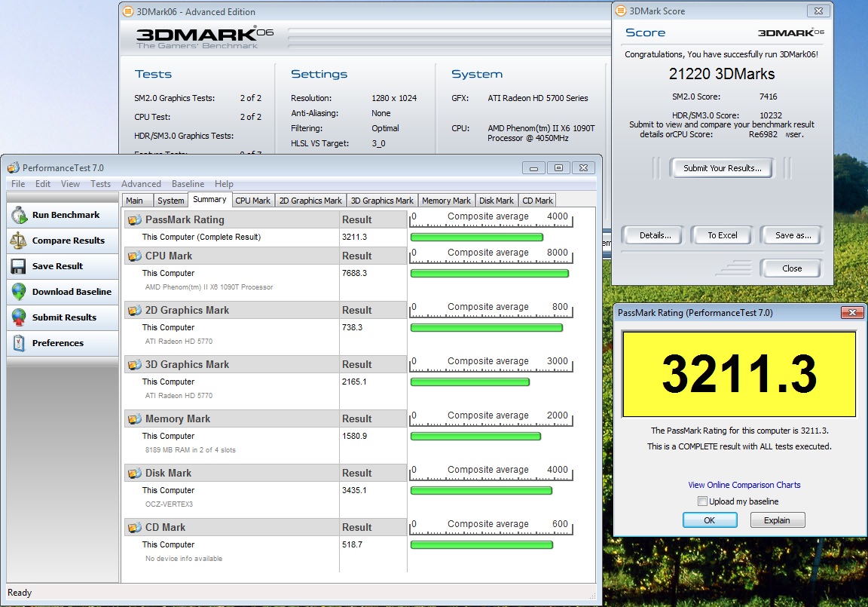The width and height of the screenshot is (868, 607).
Task: Click the OCZ-VERTEX3 disk label
Action: [170, 504]
